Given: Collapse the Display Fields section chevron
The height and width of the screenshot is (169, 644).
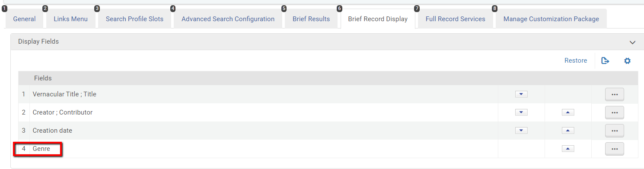Looking at the screenshot, I should coord(632,42).
